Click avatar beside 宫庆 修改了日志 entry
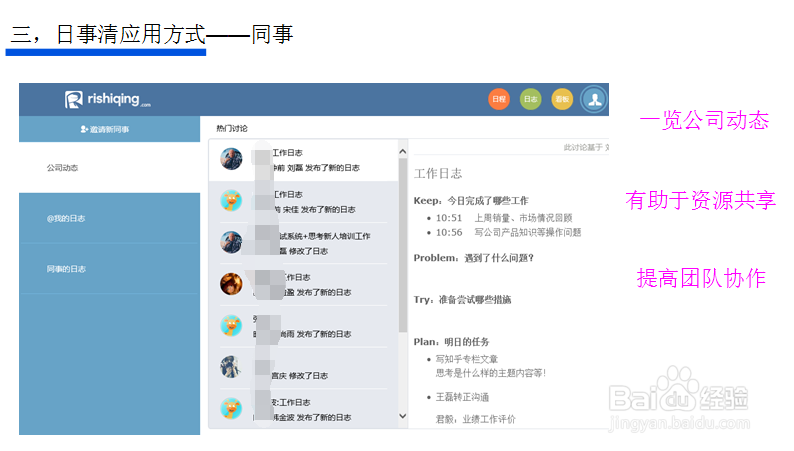Viewport: 794px width, 451px height. [x=231, y=367]
